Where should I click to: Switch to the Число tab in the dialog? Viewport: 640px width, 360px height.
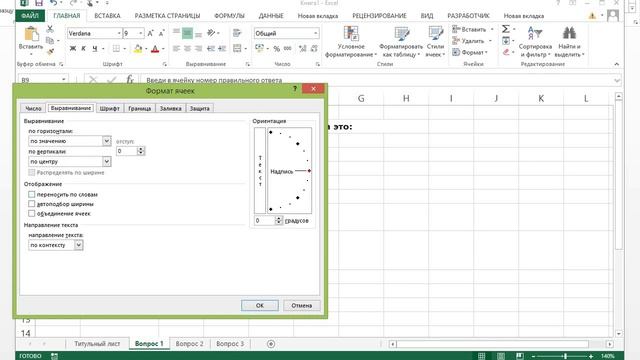tap(33, 109)
